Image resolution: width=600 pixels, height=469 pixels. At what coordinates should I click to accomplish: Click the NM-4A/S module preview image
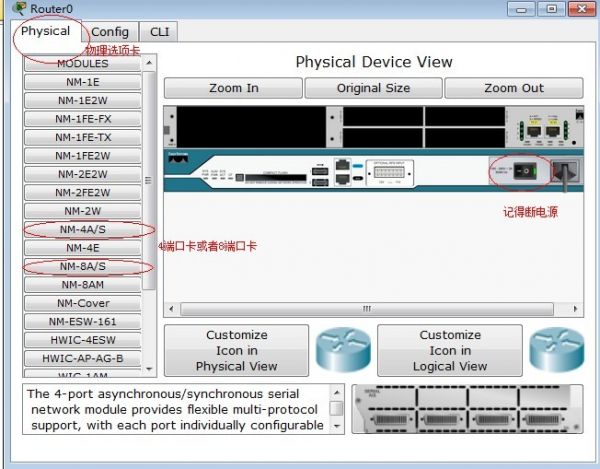pos(467,409)
